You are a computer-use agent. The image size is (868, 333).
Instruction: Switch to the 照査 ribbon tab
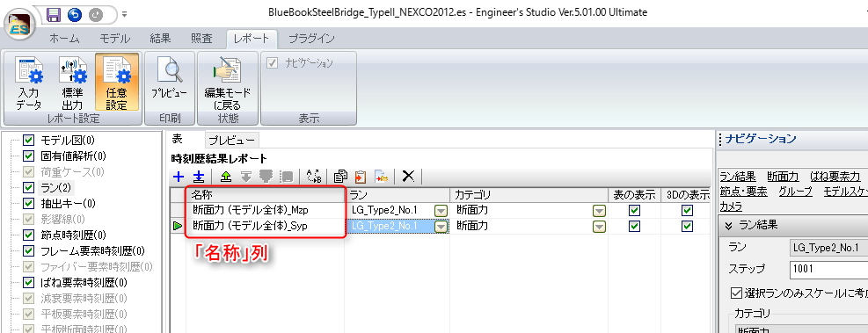click(201, 39)
